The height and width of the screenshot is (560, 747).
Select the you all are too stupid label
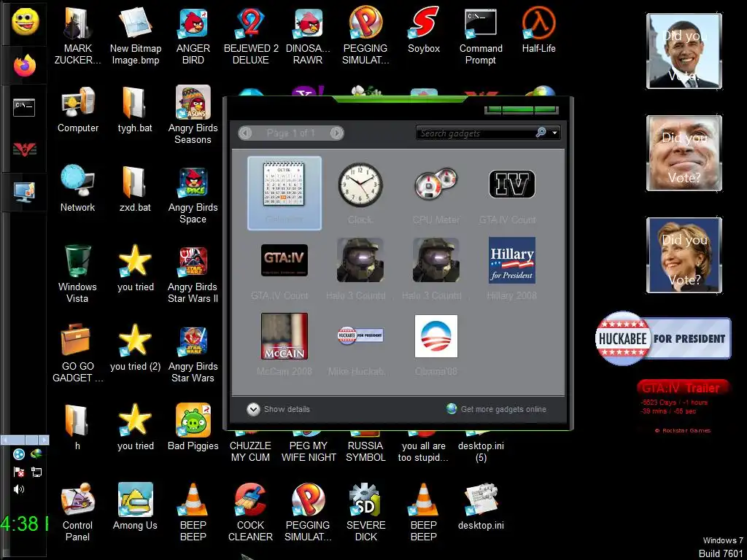point(424,451)
